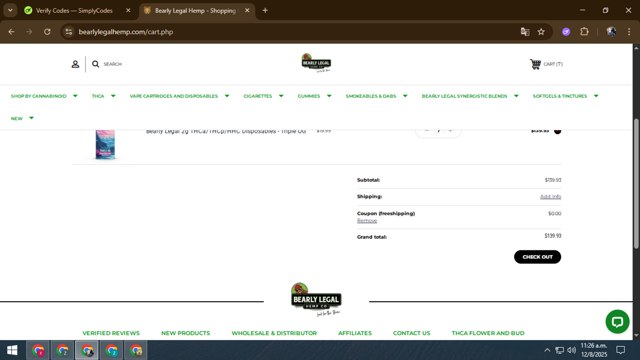Open the Windows Start menu

[12, 350]
